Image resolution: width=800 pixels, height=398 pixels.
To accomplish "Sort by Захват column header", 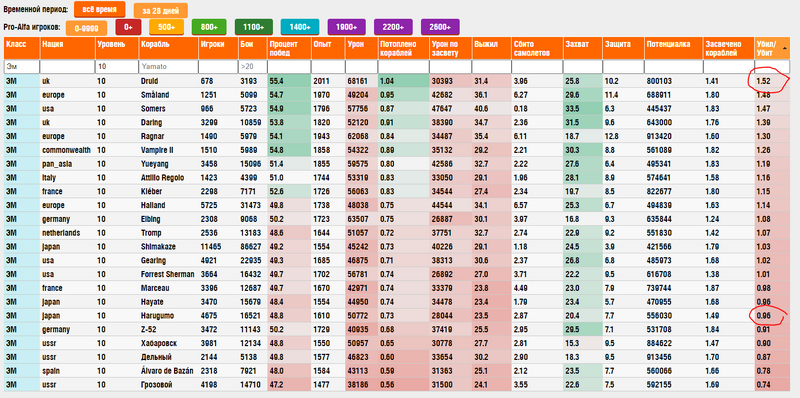I will pyautogui.click(x=583, y=48).
